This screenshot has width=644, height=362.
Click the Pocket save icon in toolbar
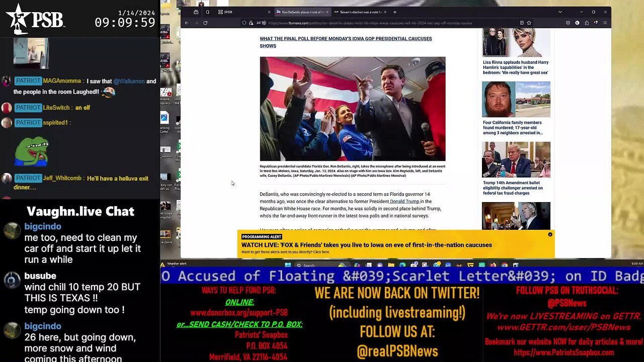pyautogui.click(x=568, y=23)
